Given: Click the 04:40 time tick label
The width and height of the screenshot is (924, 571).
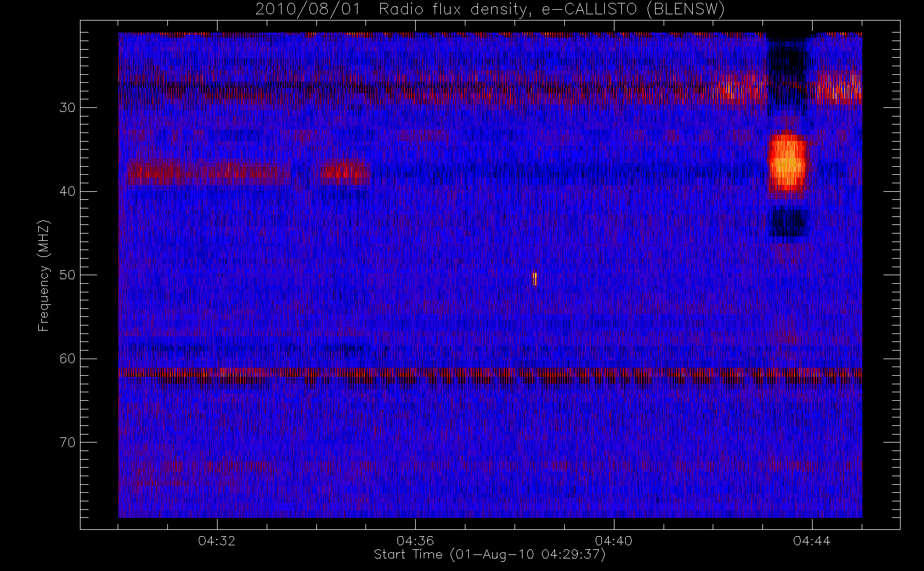Looking at the screenshot, I should 614,541.
